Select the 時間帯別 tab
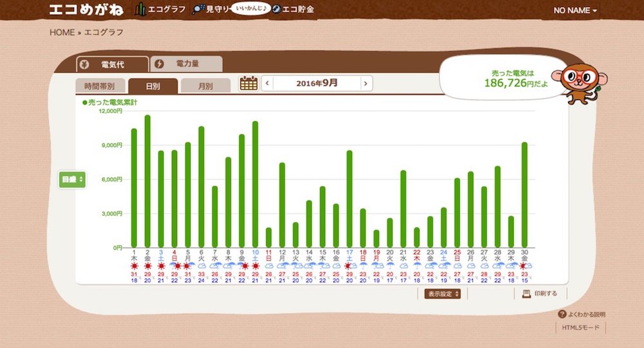644x348 pixels. [99, 86]
